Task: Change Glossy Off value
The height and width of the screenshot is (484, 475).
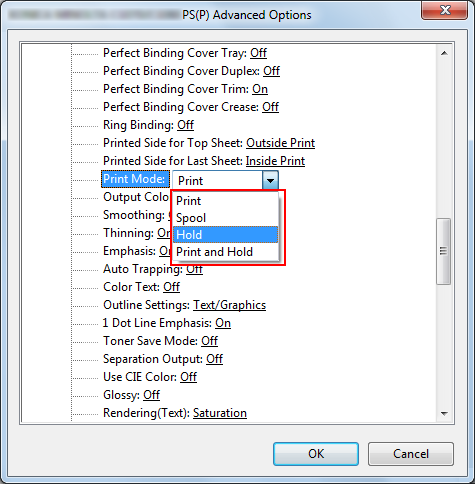Action: [x=152, y=395]
